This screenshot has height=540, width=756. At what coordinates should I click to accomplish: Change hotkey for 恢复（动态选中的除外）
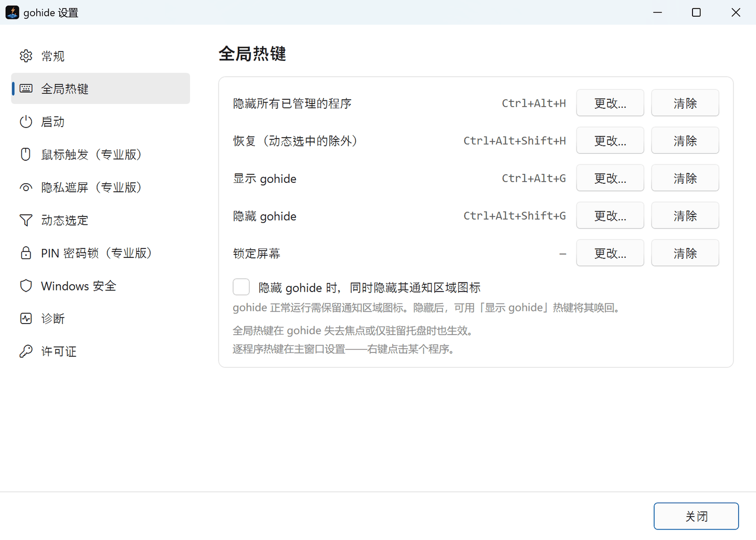610,140
